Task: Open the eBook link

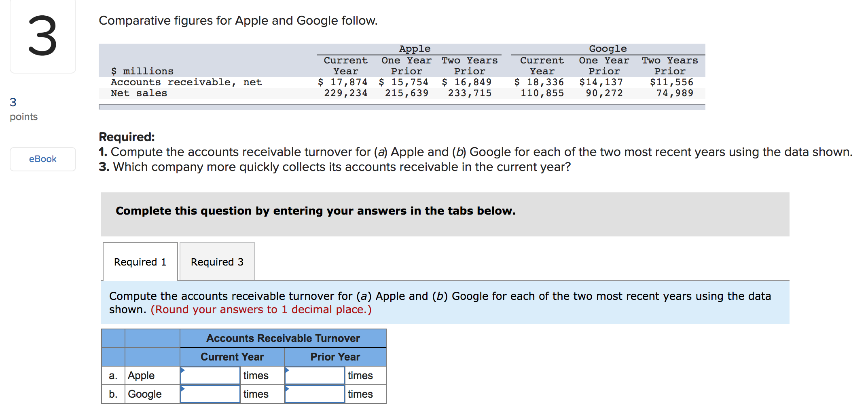Action: (x=42, y=159)
